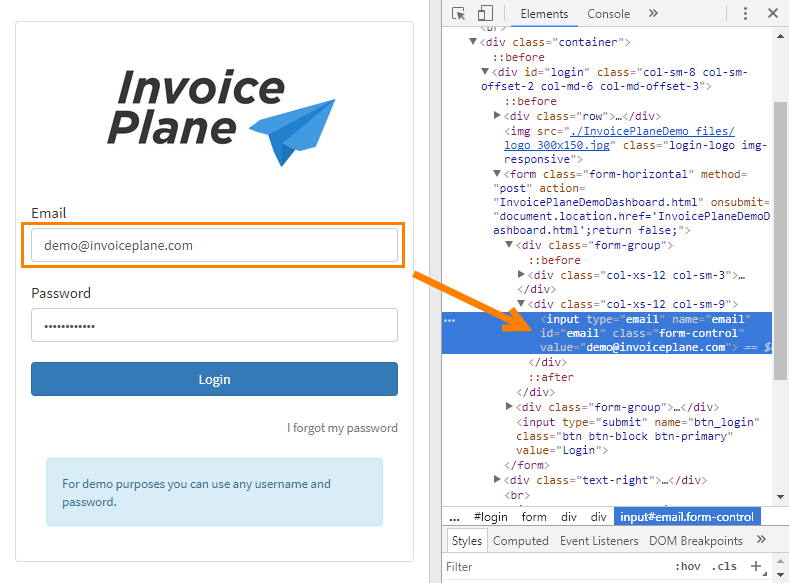Screen dimensions: 789x583
Task: Open more DevTools tabs chevron next to Console
Action: (653, 14)
